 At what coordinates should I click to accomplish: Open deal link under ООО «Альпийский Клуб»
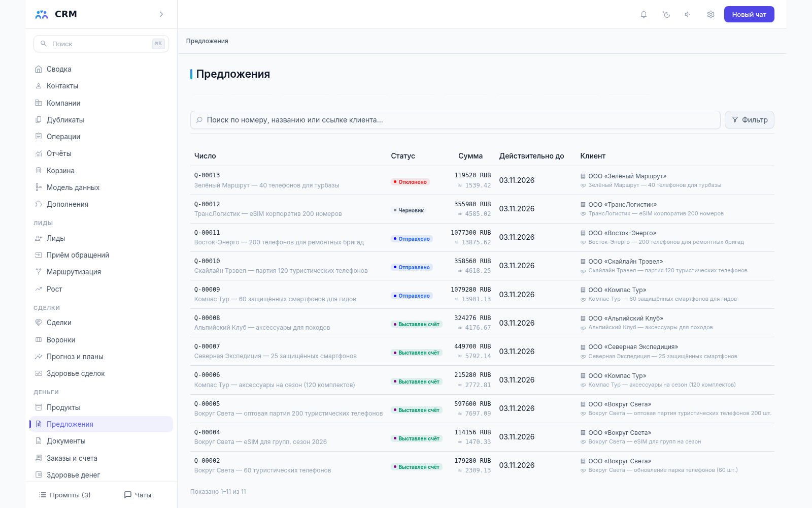651,328
